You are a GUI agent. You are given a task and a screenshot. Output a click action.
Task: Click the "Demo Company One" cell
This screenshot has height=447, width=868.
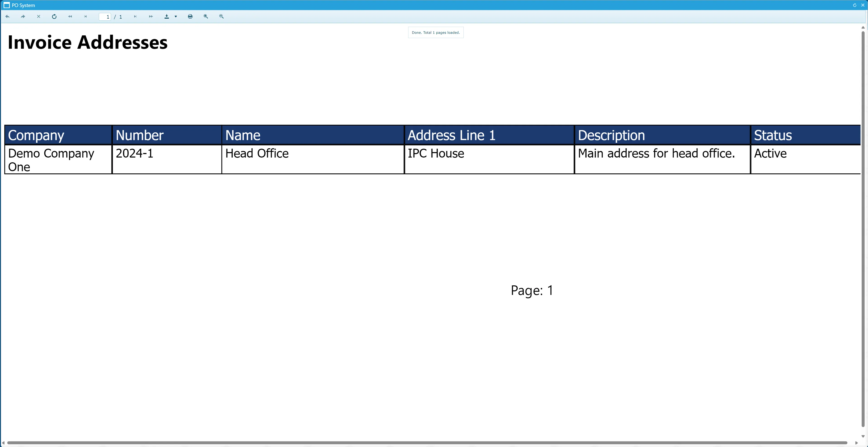tap(58, 160)
